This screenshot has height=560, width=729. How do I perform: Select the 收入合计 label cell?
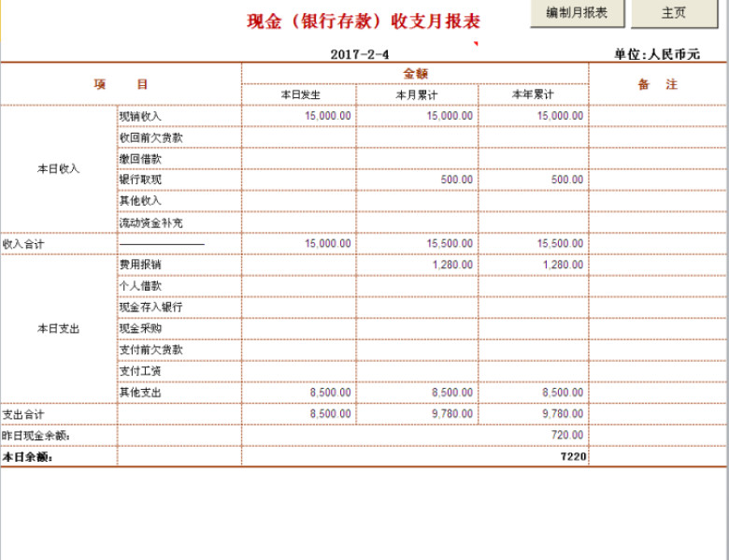click(59, 244)
